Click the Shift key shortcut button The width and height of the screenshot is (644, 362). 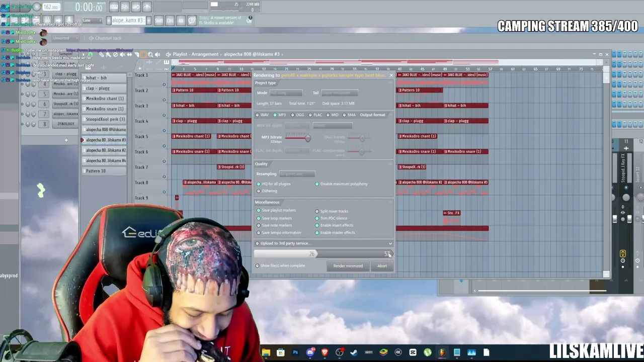159,21
